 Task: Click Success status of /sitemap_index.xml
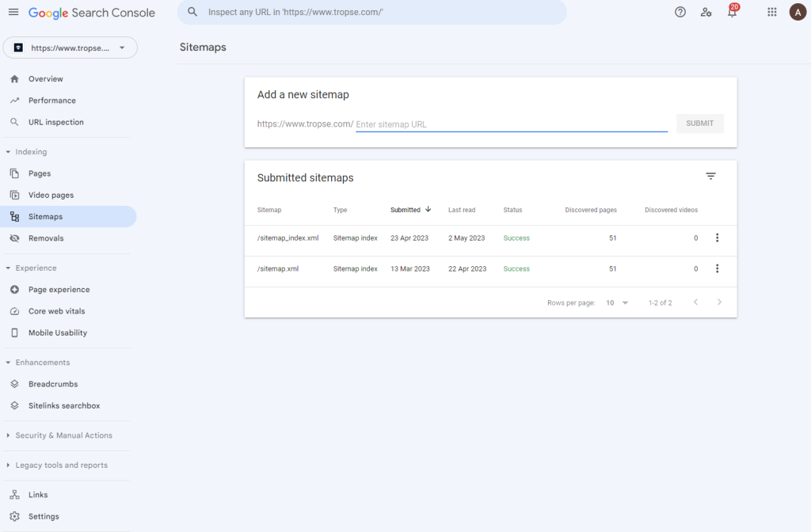point(516,238)
